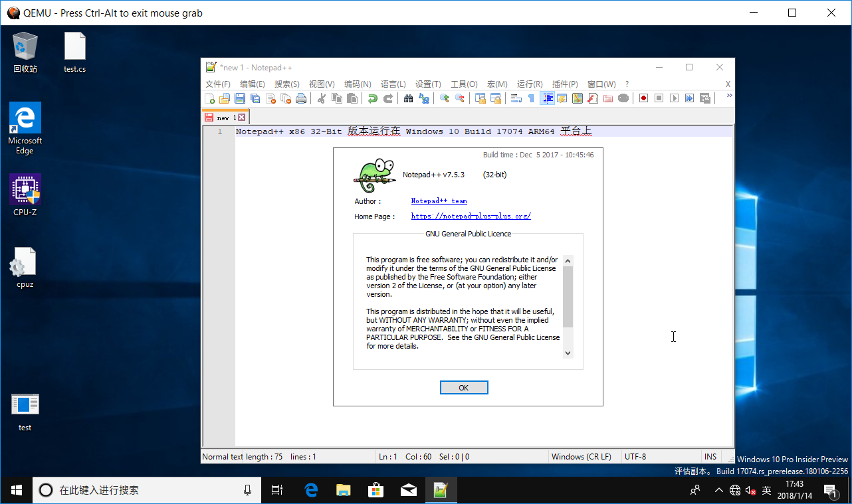Start recording a macro
Image resolution: width=852 pixels, height=504 pixels.
pyautogui.click(x=644, y=98)
